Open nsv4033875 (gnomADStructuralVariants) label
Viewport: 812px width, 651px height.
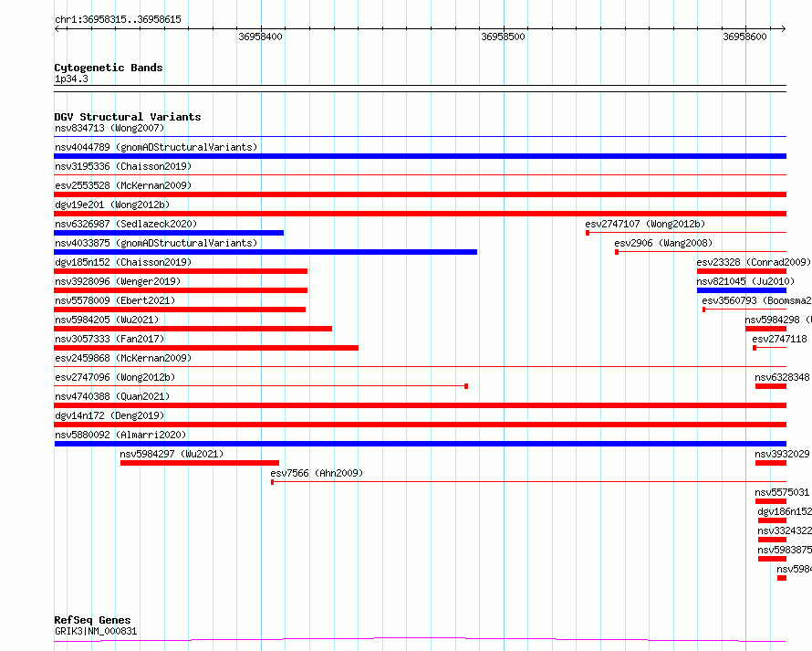click(x=156, y=243)
